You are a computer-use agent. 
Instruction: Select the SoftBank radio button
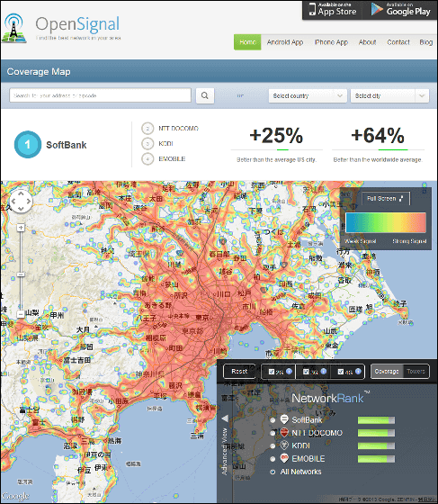coord(273,420)
